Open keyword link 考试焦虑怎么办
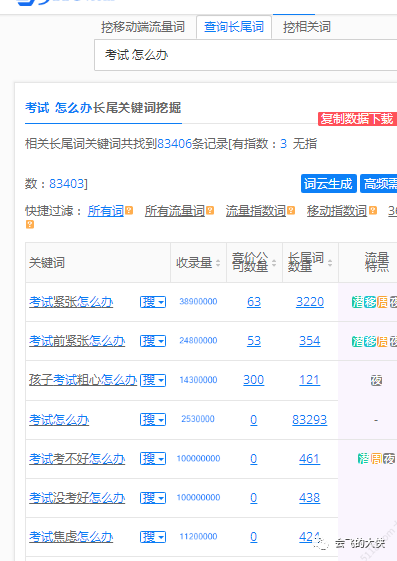The height and width of the screenshot is (561, 397). click(71, 536)
